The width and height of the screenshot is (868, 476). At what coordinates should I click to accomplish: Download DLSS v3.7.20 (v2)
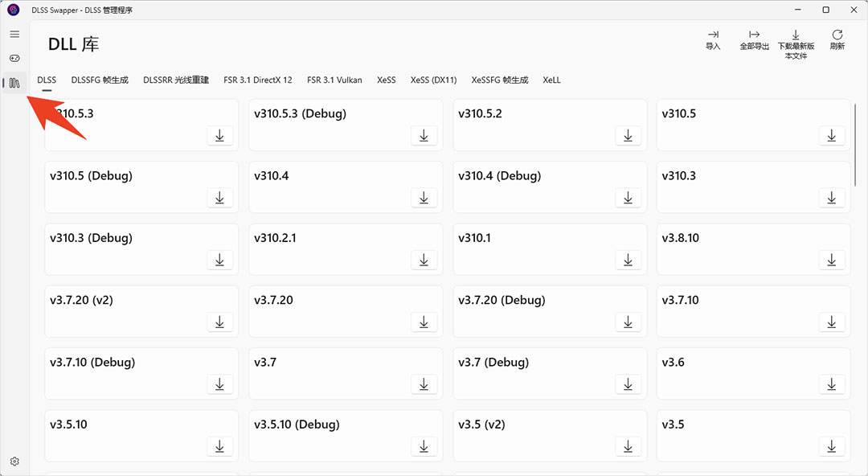[219, 322]
